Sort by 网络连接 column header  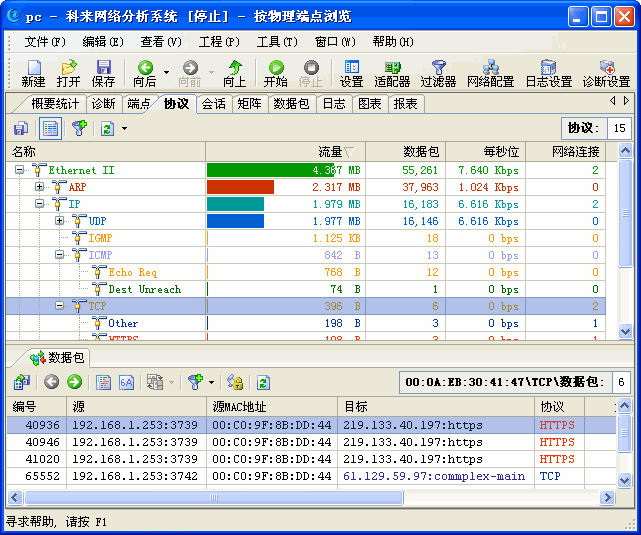point(566,152)
